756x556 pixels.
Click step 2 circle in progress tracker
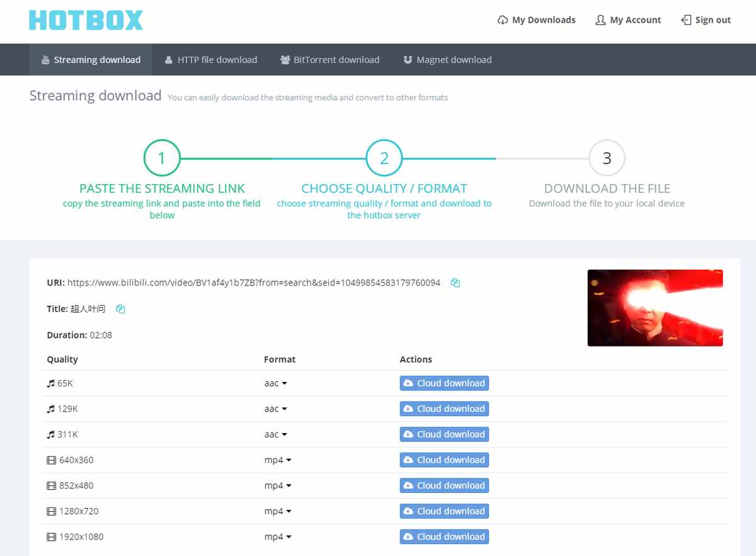pyautogui.click(x=384, y=158)
